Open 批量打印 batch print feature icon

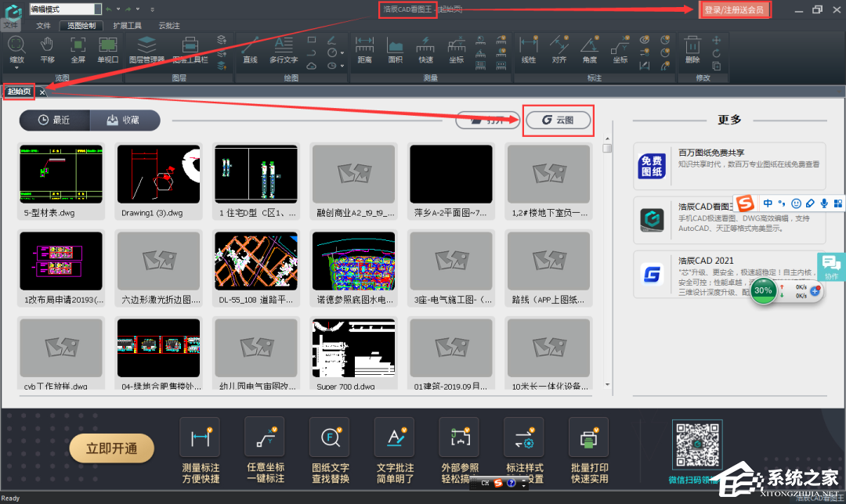tap(589, 437)
